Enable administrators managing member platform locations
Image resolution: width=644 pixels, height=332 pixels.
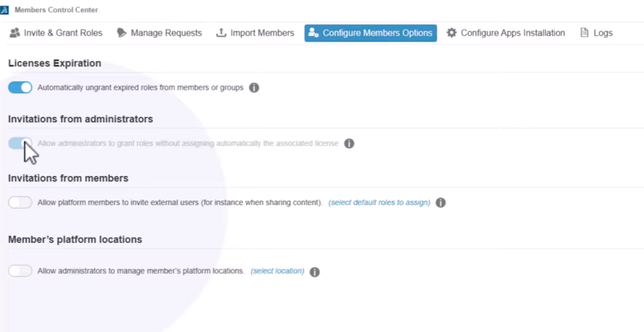20,271
